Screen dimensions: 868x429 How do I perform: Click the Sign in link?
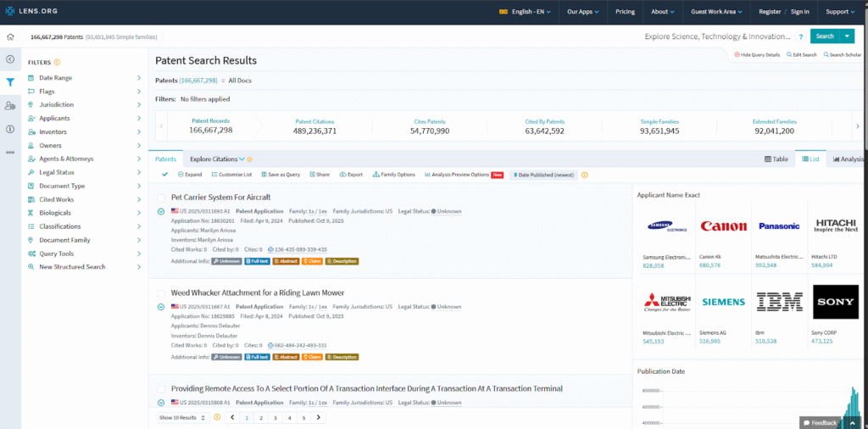(x=799, y=12)
